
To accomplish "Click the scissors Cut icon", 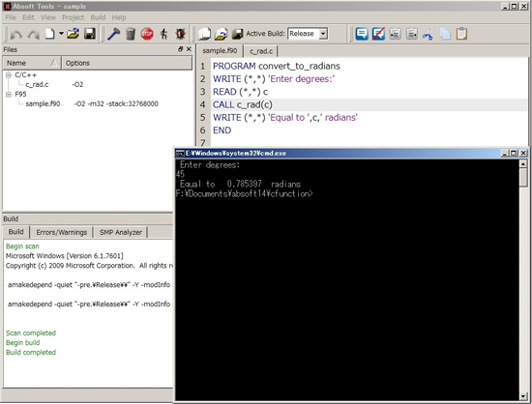I will [x=428, y=34].
